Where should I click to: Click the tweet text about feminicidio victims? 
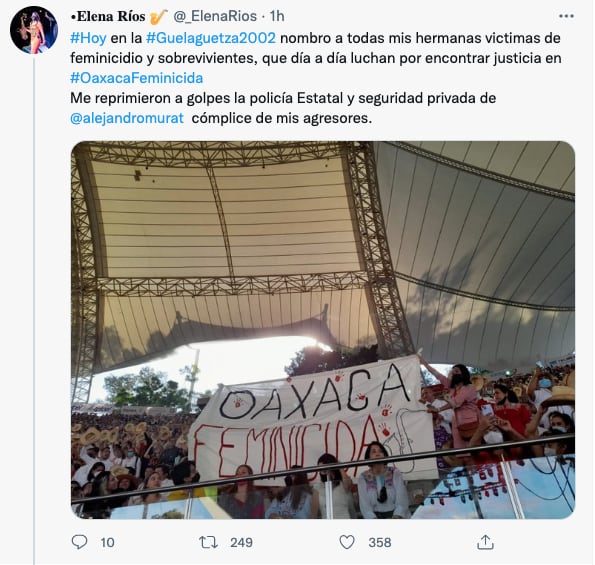(316, 48)
